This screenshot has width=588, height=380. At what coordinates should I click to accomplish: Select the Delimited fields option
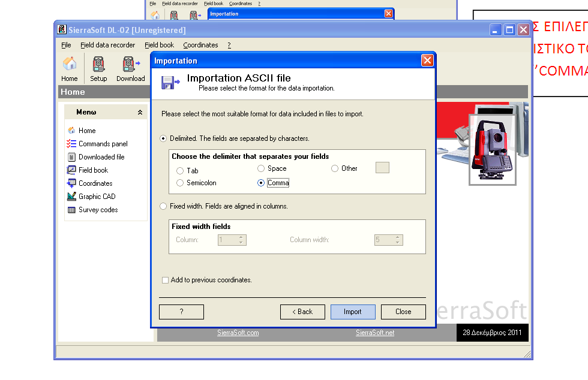click(x=163, y=138)
